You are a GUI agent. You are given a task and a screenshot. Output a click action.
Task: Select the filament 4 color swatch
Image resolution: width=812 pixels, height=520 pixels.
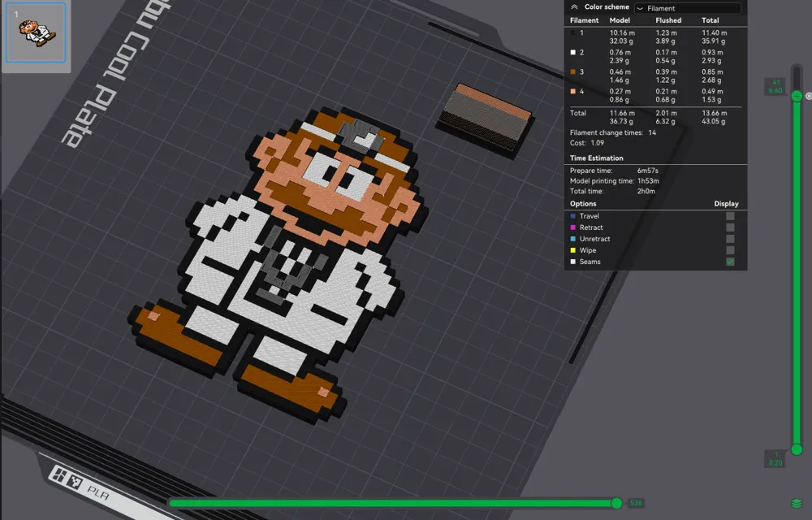573,91
